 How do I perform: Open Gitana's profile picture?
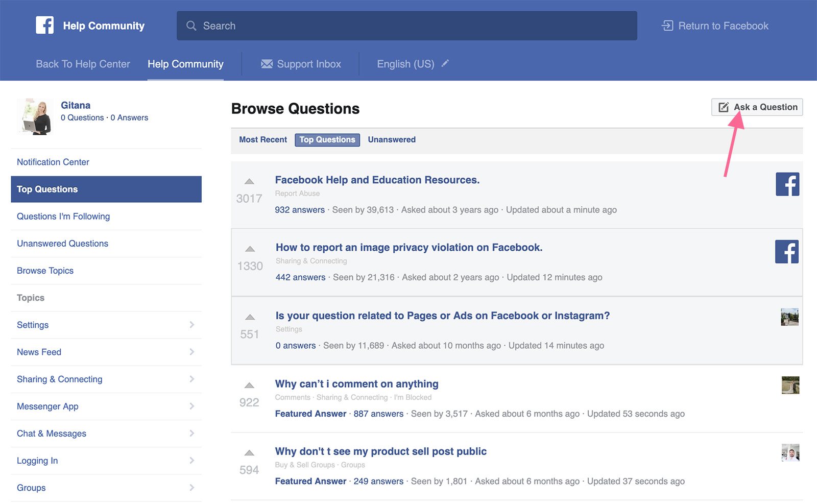[x=35, y=117]
